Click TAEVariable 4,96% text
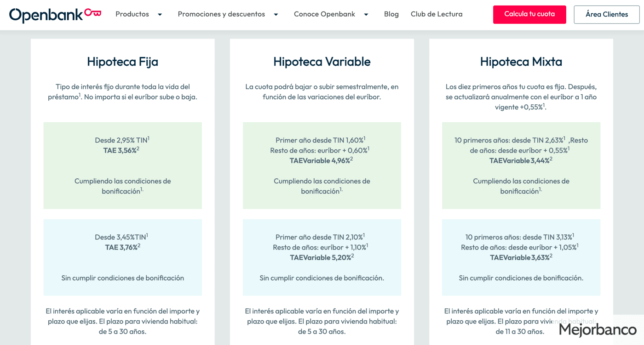Viewport: 644px width, 345px height. coord(322,160)
